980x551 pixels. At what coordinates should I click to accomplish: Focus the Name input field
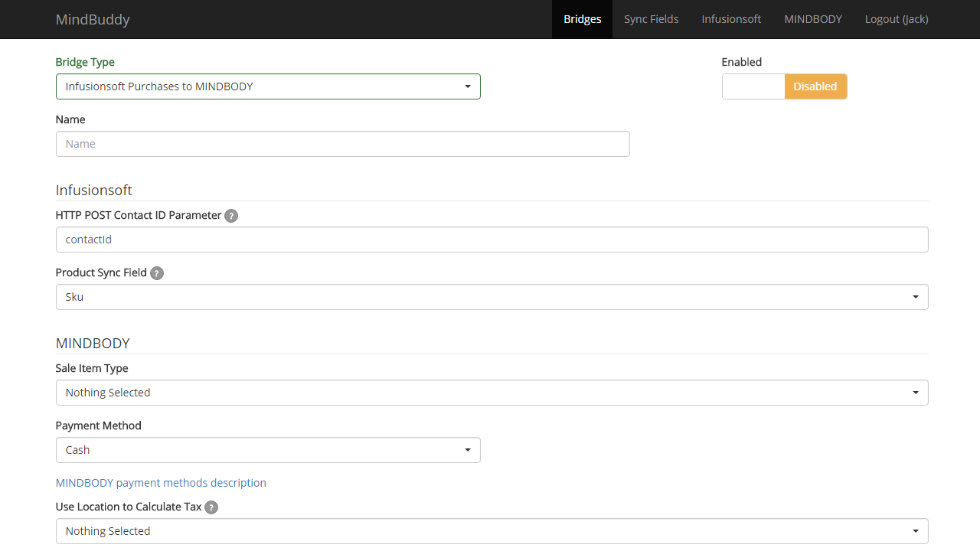click(x=342, y=144)
